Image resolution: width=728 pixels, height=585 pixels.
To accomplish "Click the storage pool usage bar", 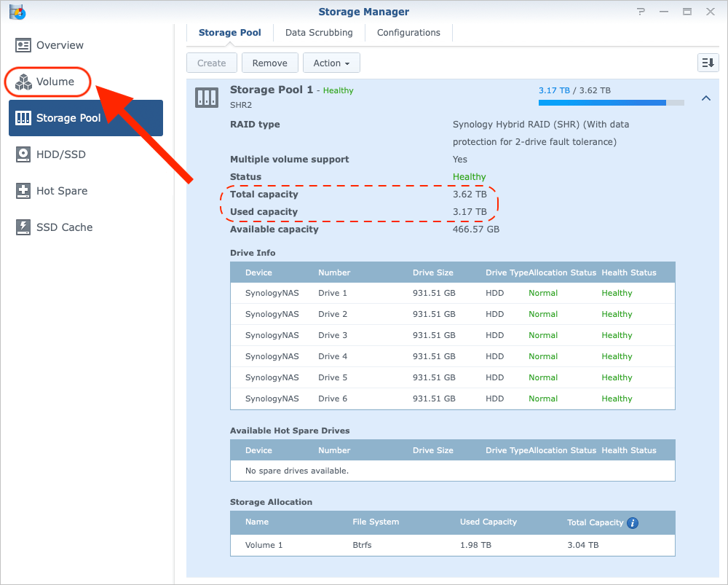I will pos(611,103).
